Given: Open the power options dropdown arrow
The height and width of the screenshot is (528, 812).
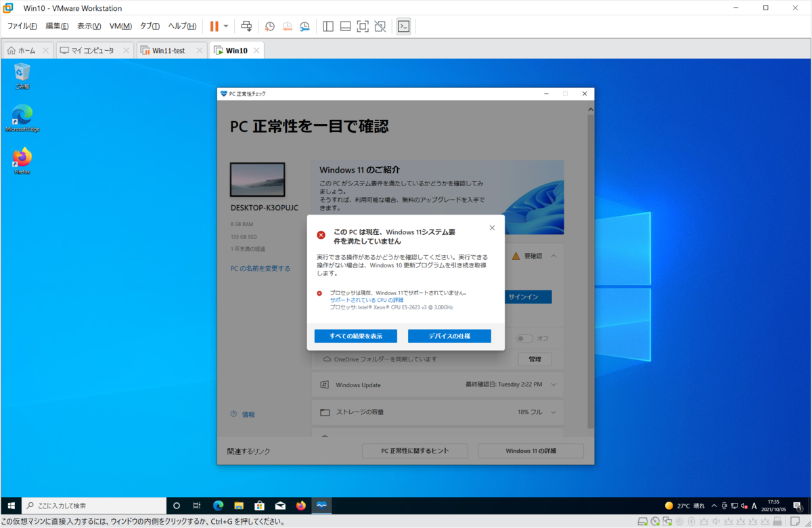Looking at the screenshot, I should coord(226,26).
